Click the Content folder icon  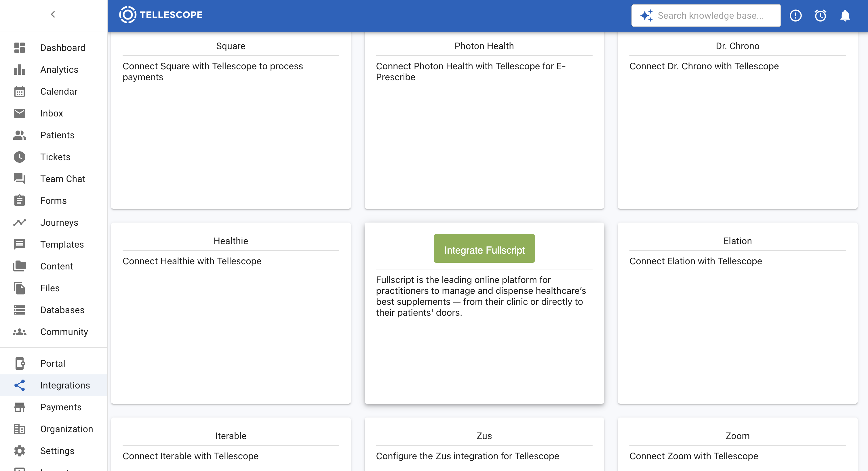click(20, 266)
